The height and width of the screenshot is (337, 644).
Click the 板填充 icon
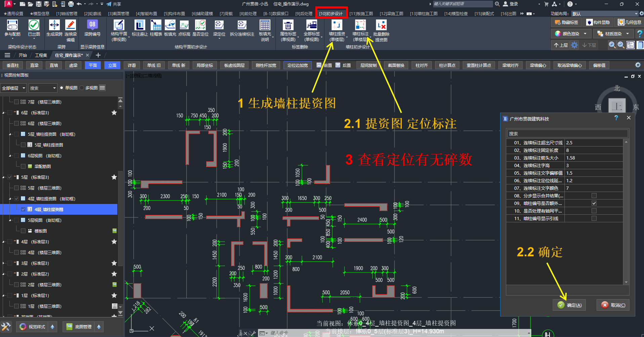(170, 25)
